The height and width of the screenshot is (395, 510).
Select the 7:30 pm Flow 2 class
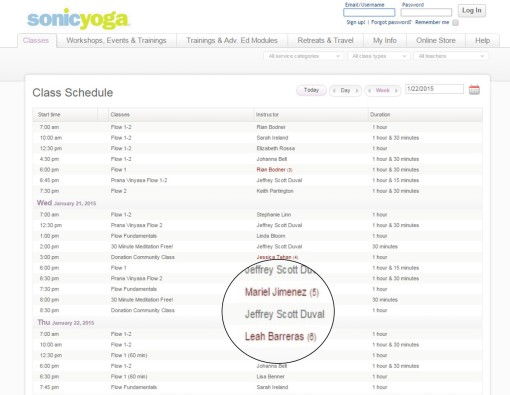click(x=119, y=191)
